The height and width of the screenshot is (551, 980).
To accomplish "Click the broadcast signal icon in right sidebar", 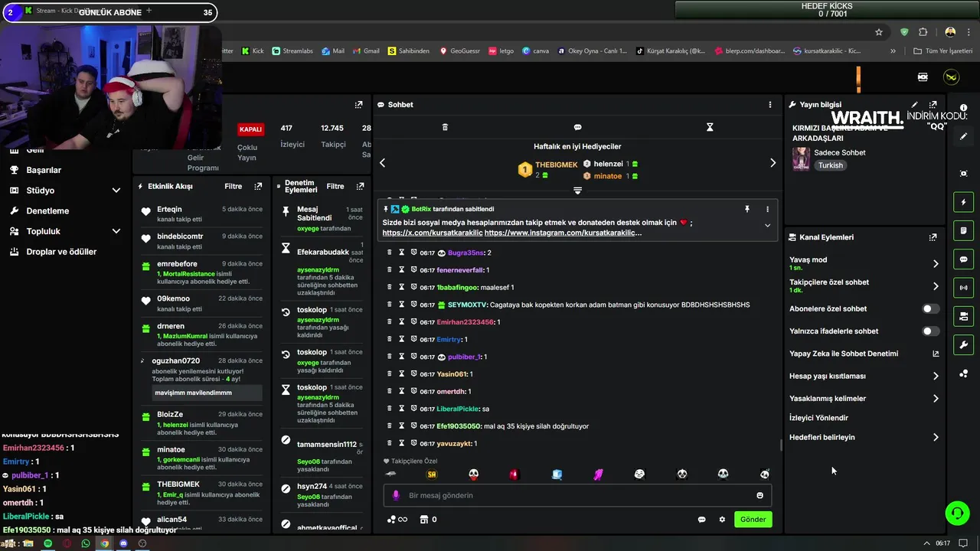I will click(x=964, y=288).
